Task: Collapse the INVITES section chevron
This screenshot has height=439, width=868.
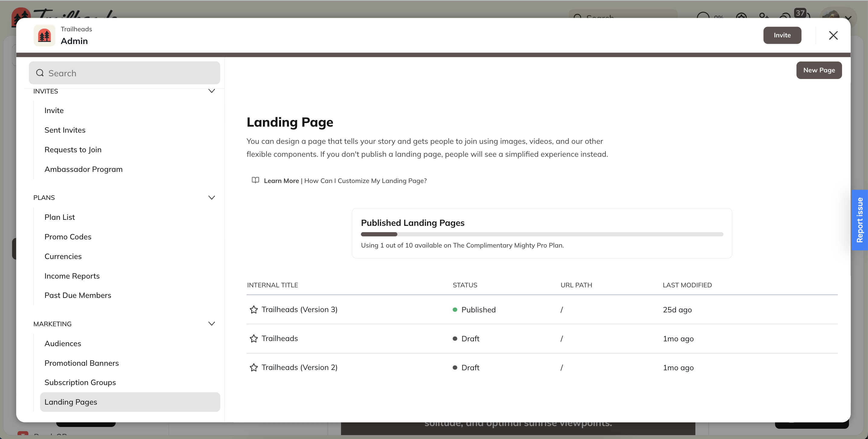Action: 212,91
